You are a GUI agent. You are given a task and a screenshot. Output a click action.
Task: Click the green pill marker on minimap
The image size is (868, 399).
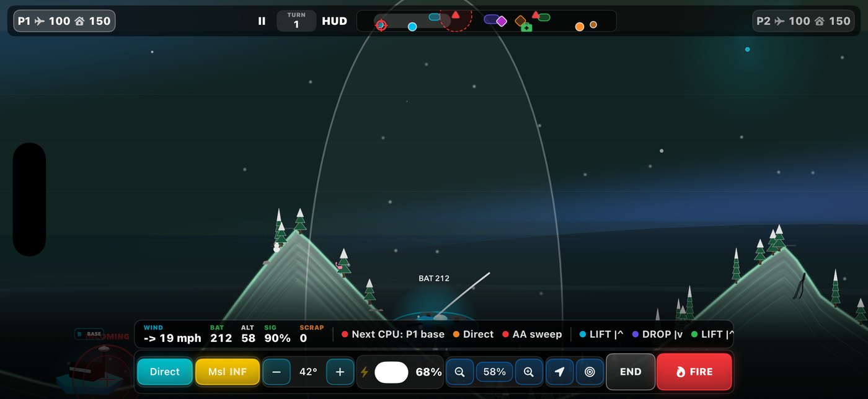pyautogui.click(x=544, y=17)
